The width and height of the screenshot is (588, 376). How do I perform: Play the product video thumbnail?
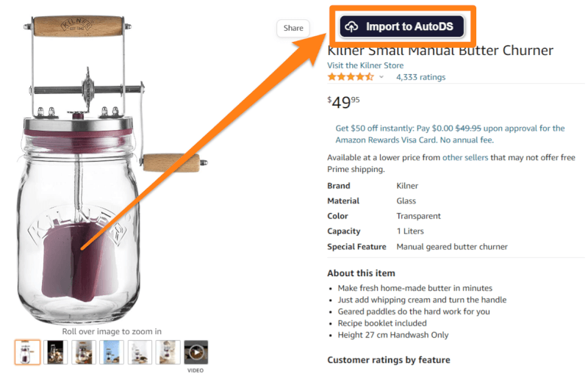(x=196, y=352)
